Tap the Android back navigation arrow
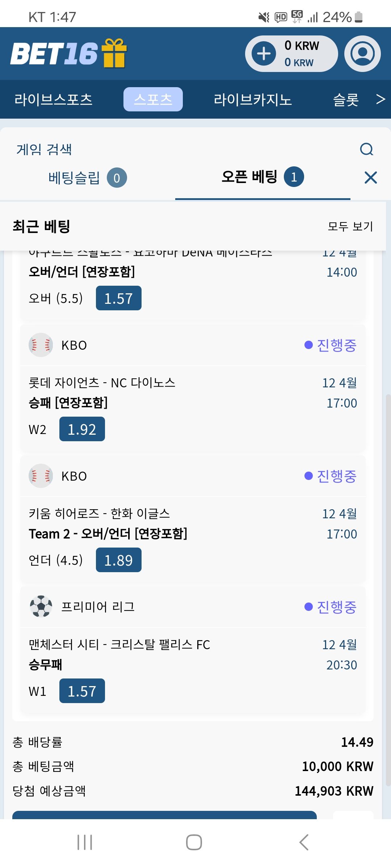The width and height of the screenshot is (391, 868). click(x=304, y=842)
